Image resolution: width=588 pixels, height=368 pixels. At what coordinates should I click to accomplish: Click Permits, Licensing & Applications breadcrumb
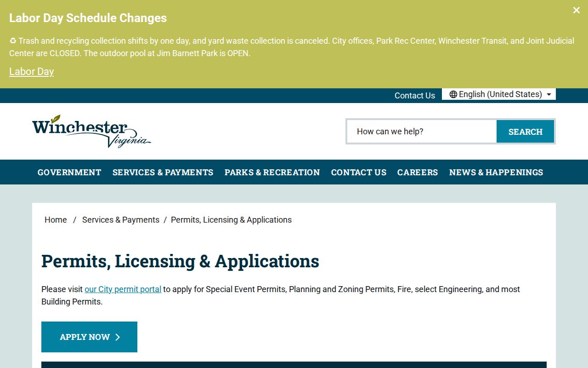[x=231, y=220]
